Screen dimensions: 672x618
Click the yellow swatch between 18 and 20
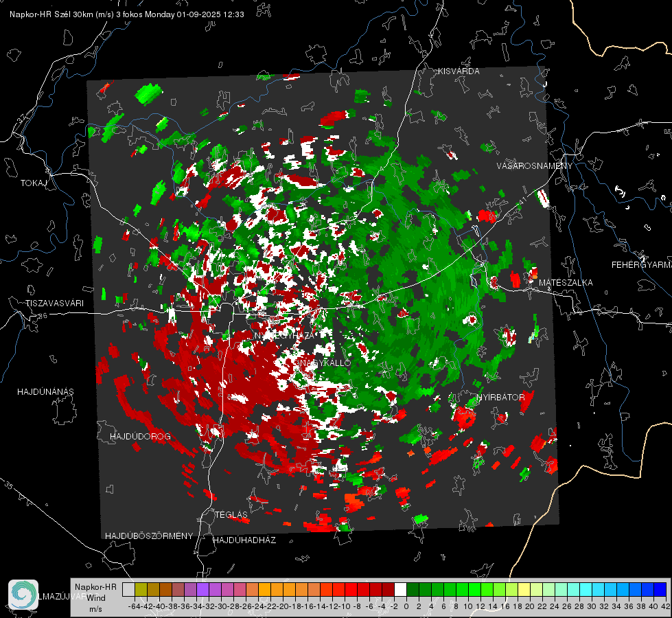click(524, 589)
